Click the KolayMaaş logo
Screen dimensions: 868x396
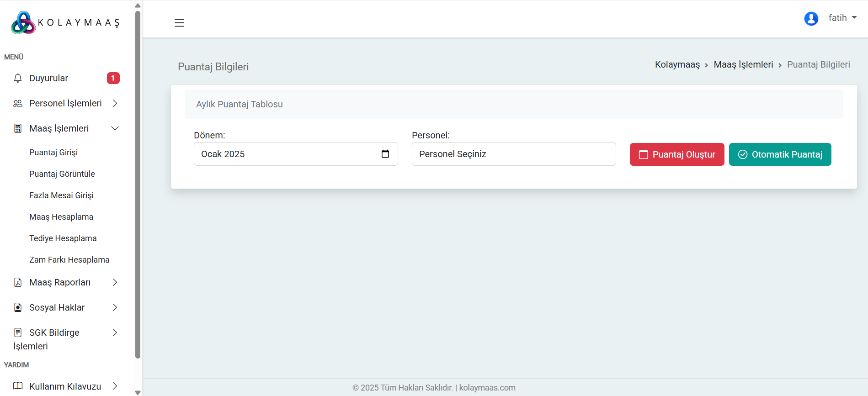click(65, 22)
